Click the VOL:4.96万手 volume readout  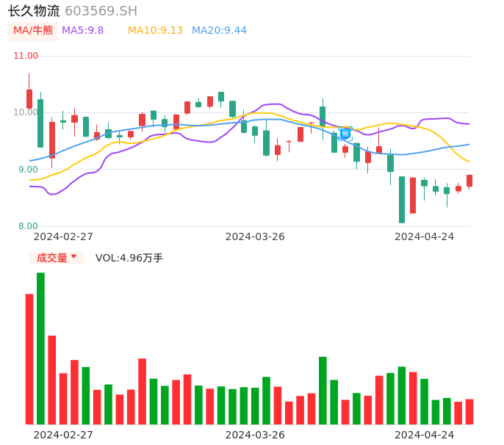tap(129, 258)
